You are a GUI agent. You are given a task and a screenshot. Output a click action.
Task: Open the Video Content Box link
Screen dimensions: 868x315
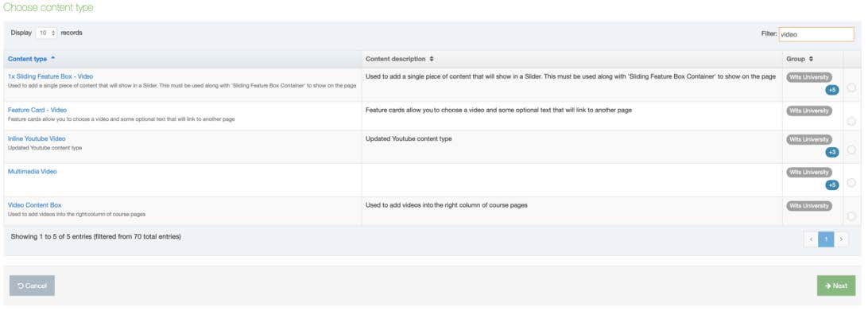[x=34, y=205]
